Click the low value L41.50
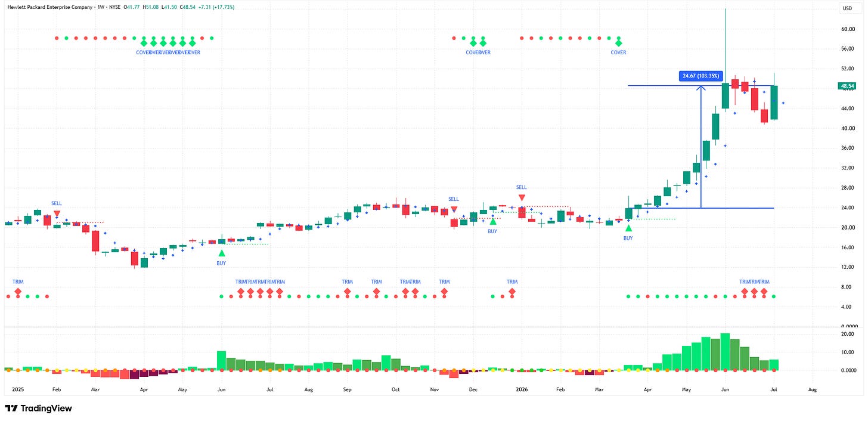This screenshot has width=868, height=421. click(172, 7)
